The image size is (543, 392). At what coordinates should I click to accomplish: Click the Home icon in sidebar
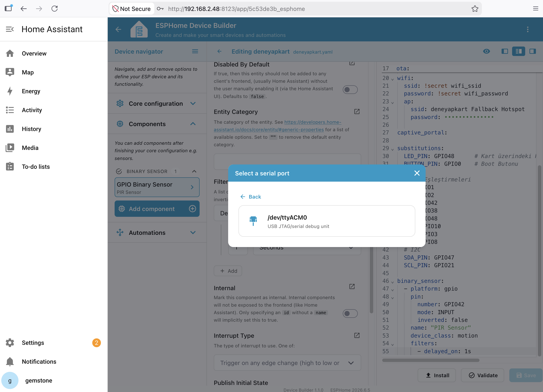10,53
